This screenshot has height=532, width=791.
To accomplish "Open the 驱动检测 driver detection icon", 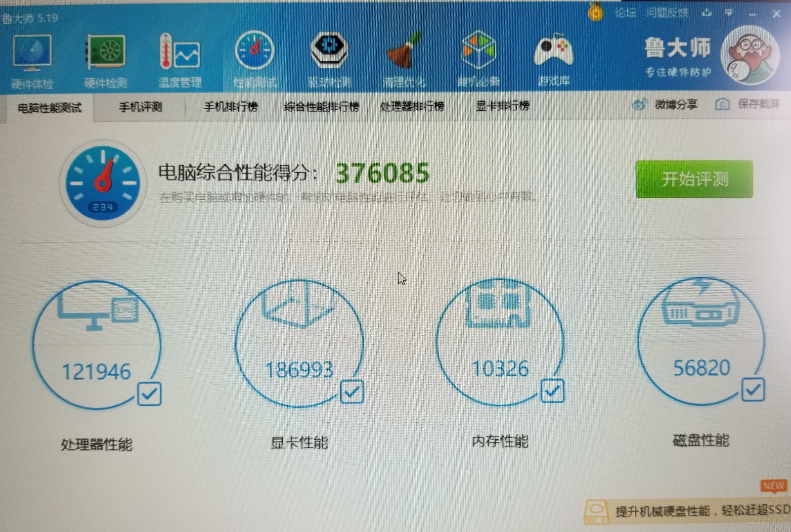I will pos(329,60).
